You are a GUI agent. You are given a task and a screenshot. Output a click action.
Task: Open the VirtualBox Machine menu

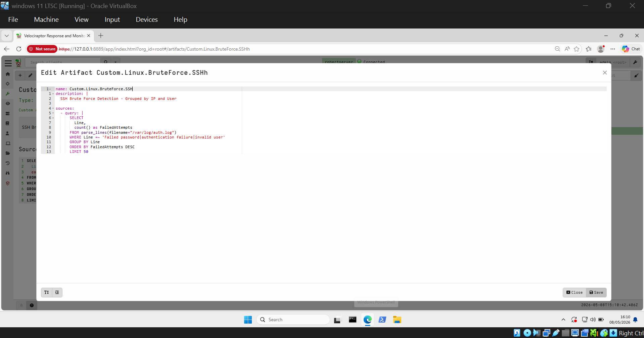[46, 19]
